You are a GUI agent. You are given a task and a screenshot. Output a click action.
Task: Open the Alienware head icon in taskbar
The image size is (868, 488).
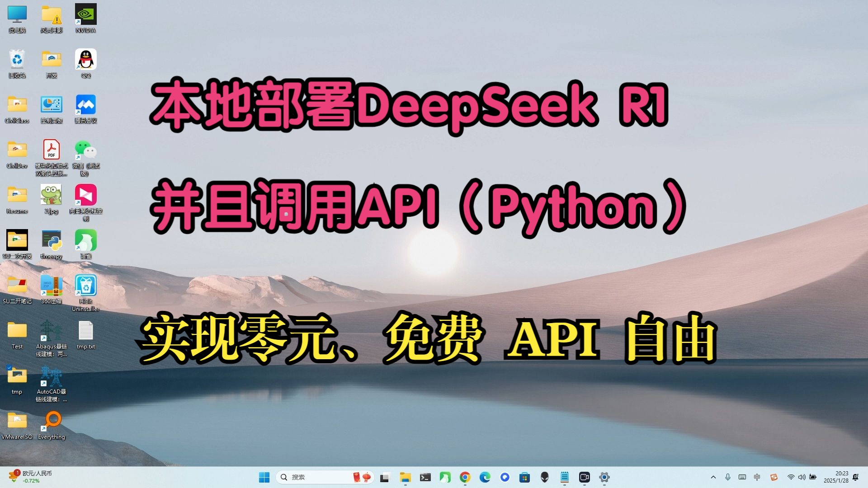click(x=544, y=477)
